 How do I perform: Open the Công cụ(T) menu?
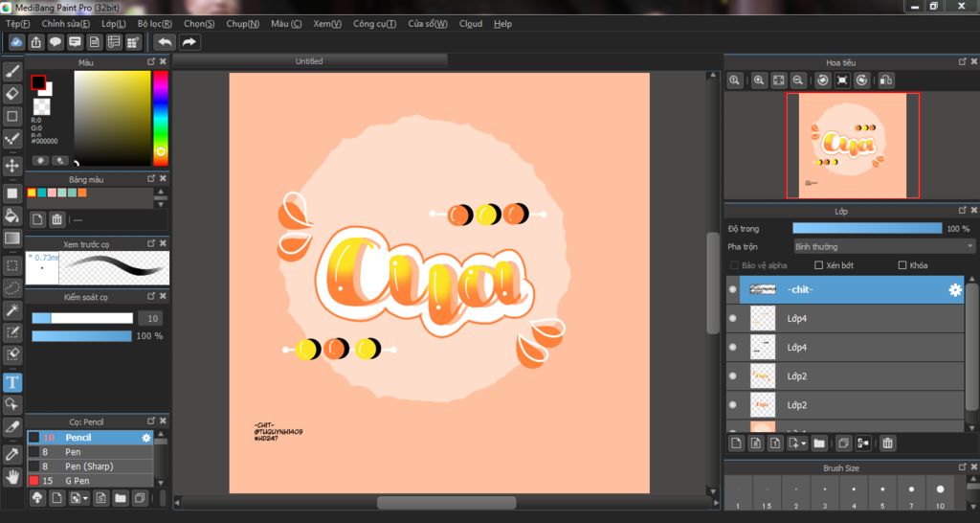(374, 24)
